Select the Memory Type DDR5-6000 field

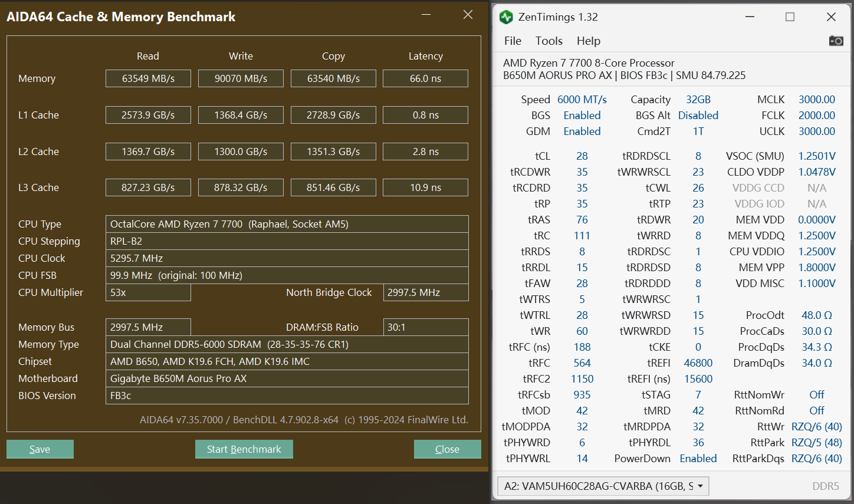pyautogui.click(x=287, y=344)
